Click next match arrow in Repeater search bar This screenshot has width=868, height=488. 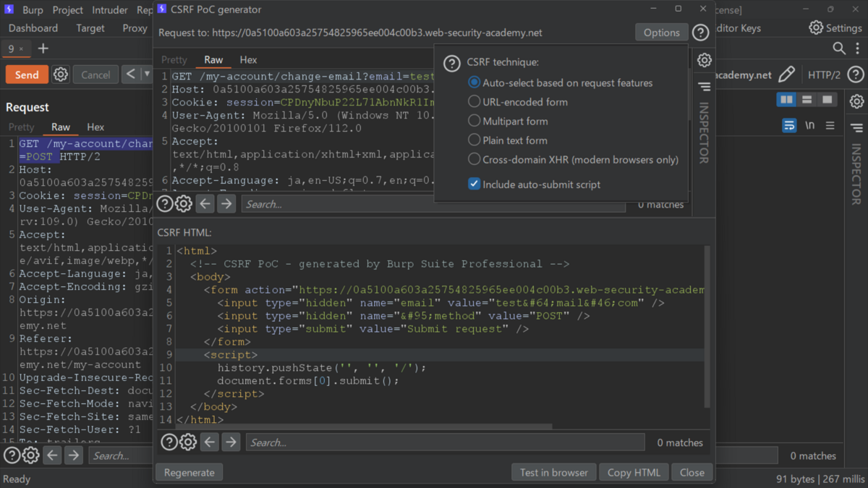73,455
